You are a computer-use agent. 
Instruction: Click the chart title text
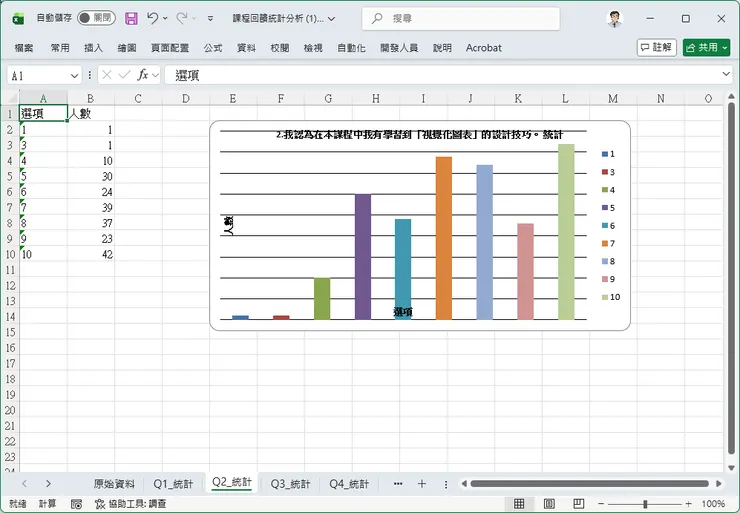tap(420, 135)
